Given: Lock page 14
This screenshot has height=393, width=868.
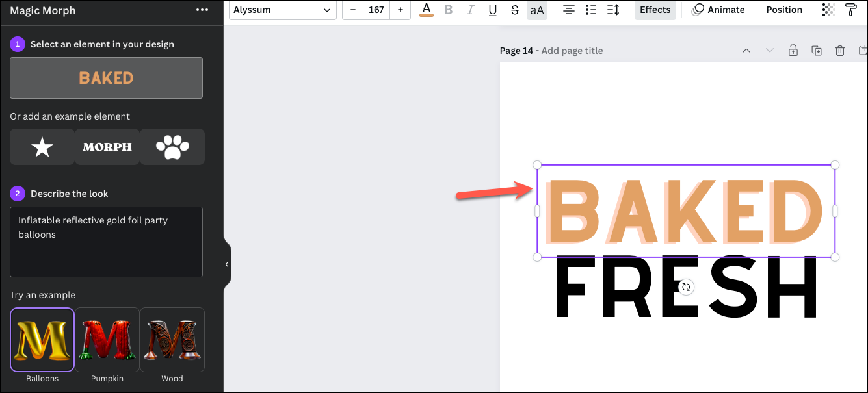Looking at the screenshot, I should [793, 51].
